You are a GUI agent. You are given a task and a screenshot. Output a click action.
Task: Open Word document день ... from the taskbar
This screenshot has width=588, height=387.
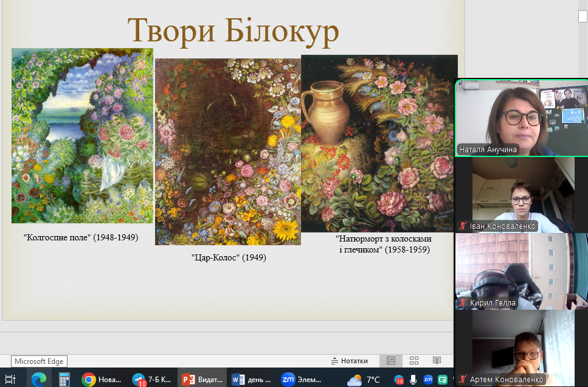(252, 380)
